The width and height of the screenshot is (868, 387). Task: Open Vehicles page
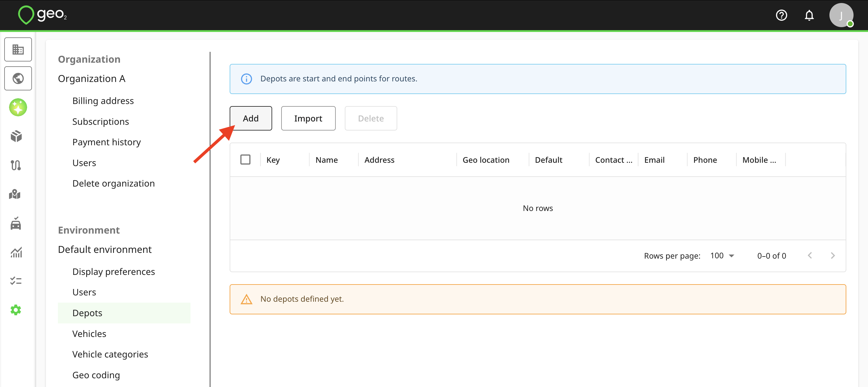[89, 334]
